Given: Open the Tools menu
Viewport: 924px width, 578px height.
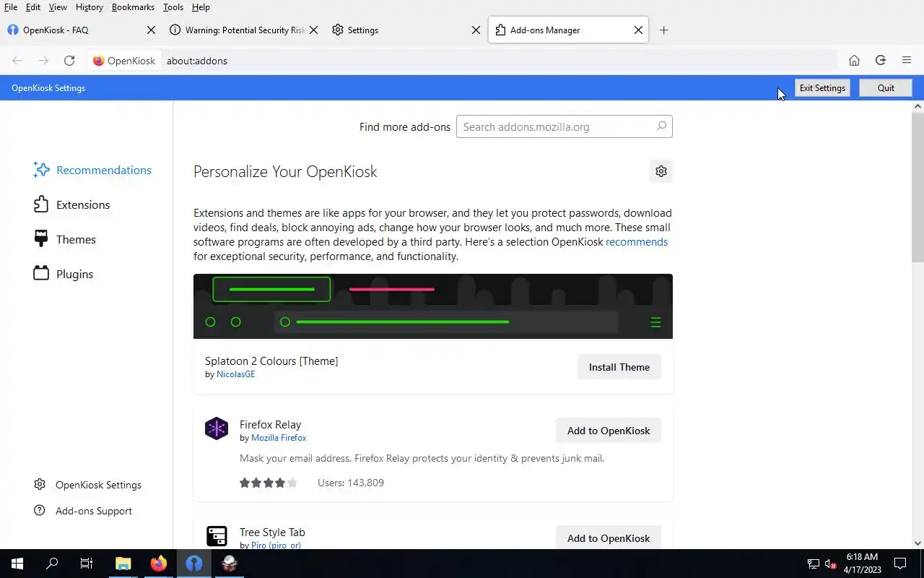Looking at the screenshot, I should (x=173, y=7).
